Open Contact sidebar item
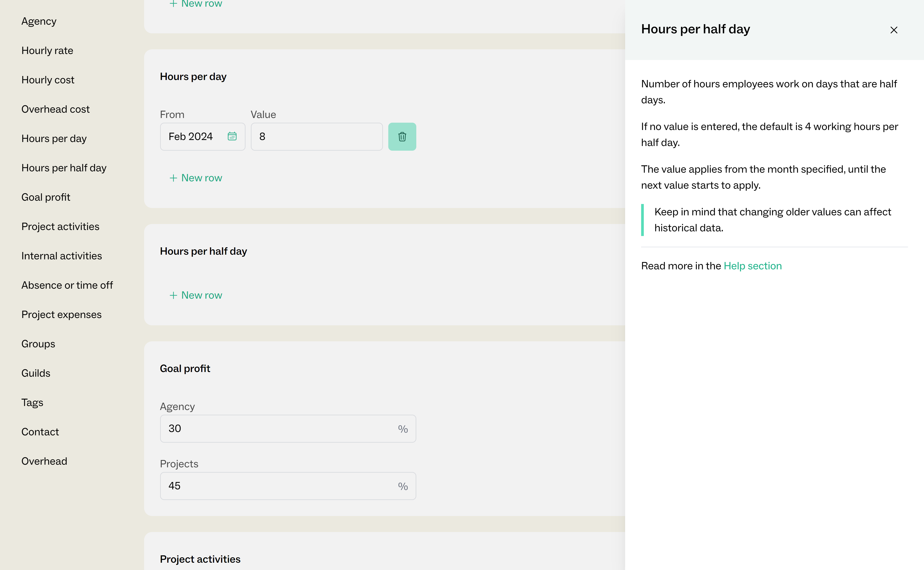 40,432
